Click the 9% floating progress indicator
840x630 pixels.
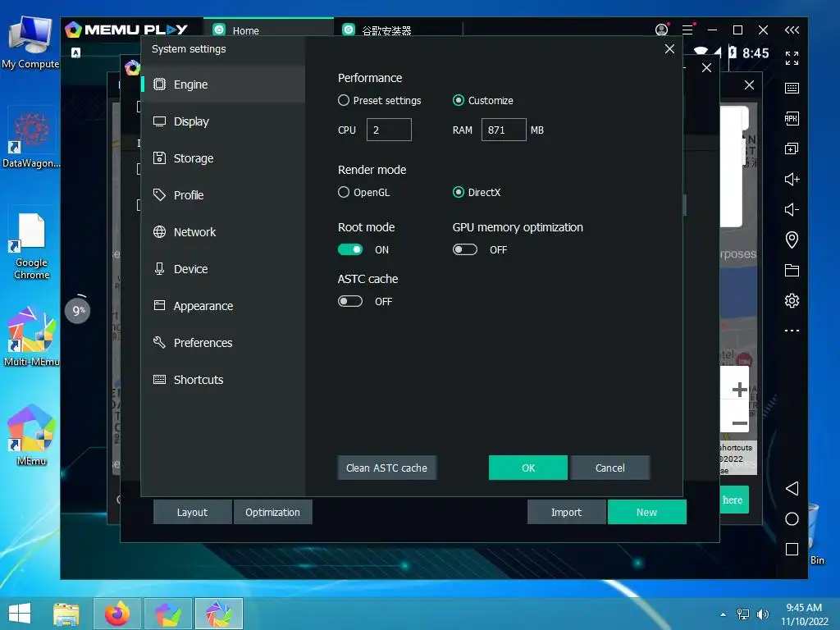78,310
